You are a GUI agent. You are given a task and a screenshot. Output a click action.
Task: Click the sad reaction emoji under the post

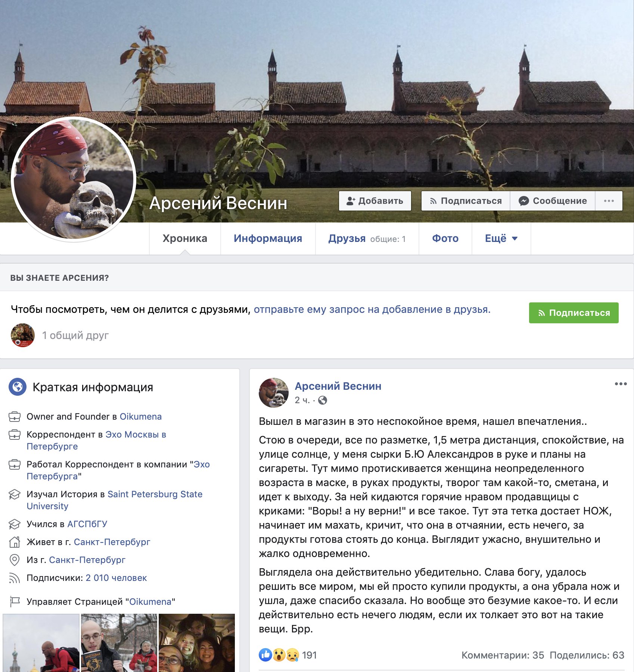click(292, 655)
